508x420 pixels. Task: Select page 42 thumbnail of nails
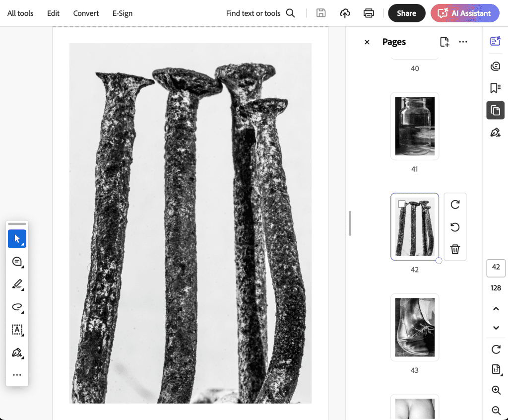[415, 227]
